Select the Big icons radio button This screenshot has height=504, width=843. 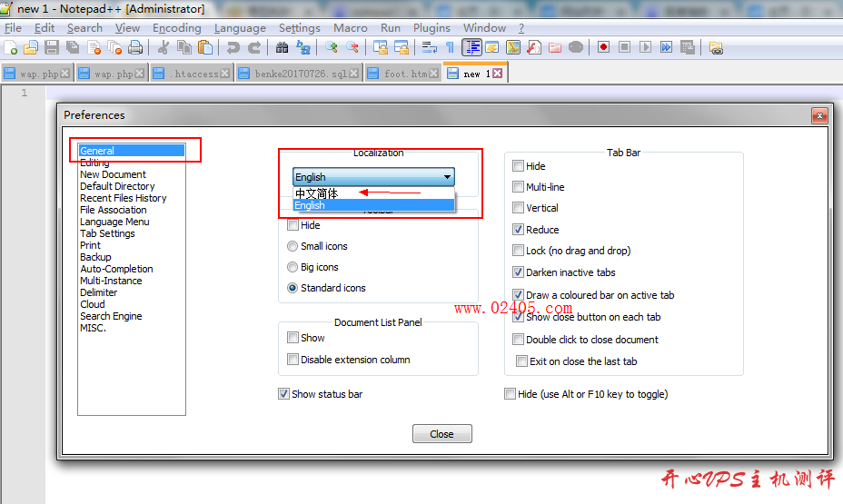pos(293,267)
